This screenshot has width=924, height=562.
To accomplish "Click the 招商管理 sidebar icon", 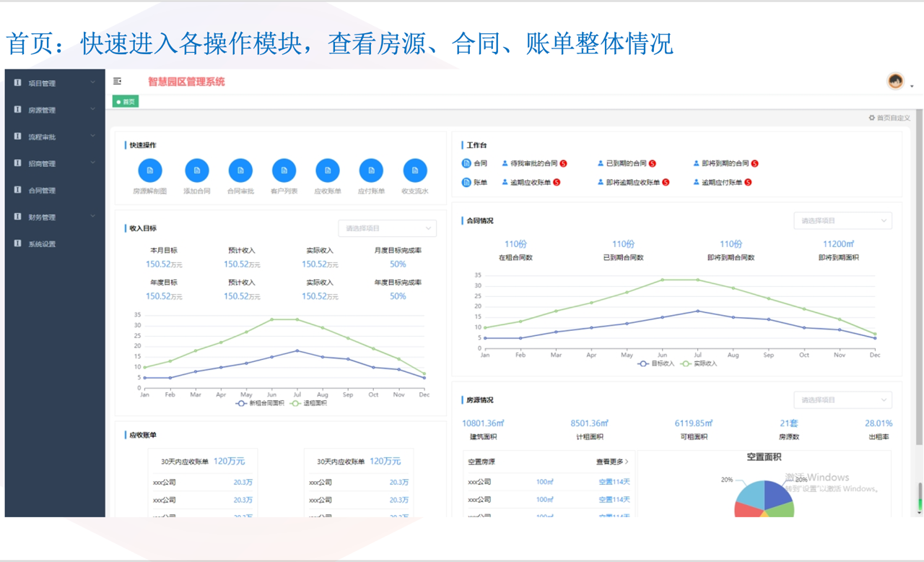I will (17, 163).
